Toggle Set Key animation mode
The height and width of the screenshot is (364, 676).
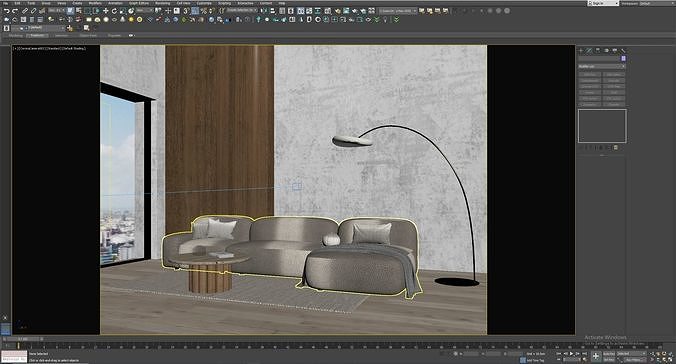pos(609,360)
